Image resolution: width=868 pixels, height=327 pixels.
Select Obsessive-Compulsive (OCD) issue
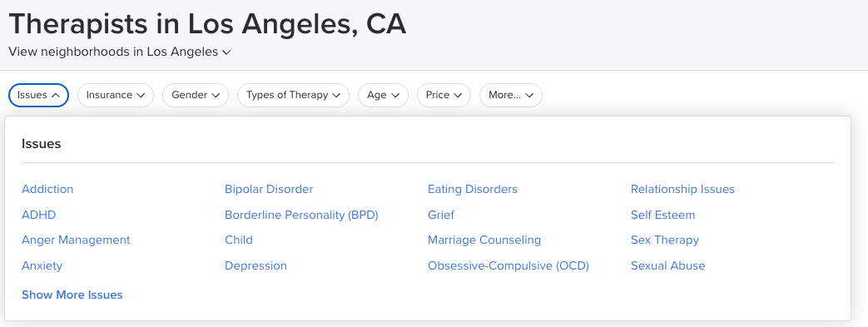(x=508, y=265)
